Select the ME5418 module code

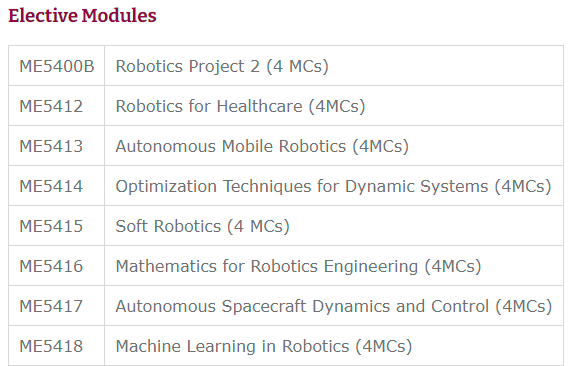point(51,347)
